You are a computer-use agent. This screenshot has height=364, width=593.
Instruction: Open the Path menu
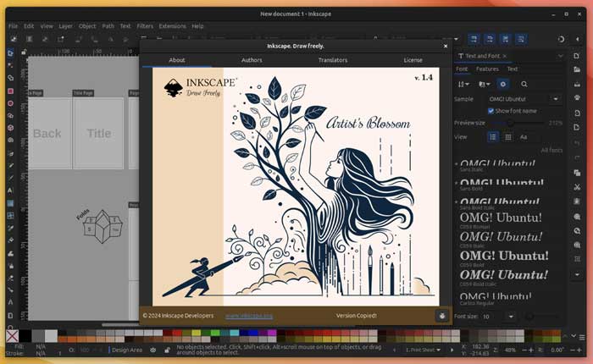click(108, 26)
